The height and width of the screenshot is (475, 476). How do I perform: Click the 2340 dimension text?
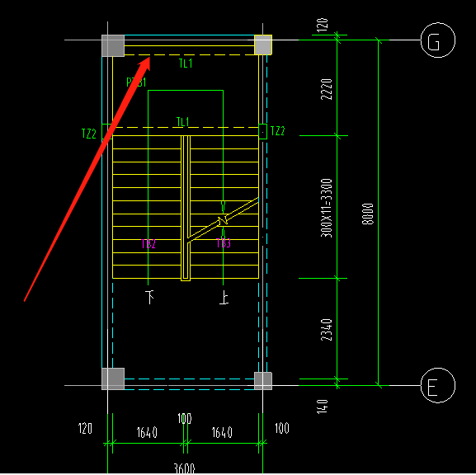pyautogui.click(x=327, y=330)
